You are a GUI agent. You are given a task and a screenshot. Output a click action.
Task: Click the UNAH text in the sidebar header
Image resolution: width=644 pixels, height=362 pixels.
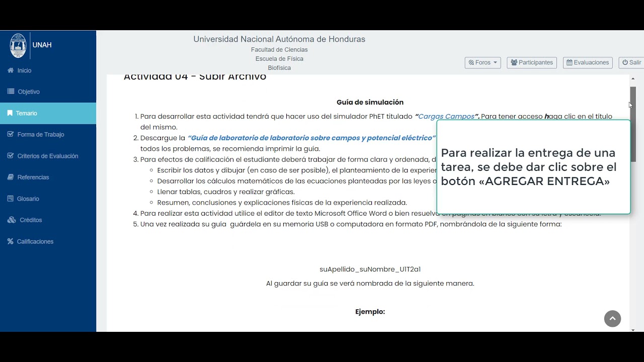tap(42, 45)
